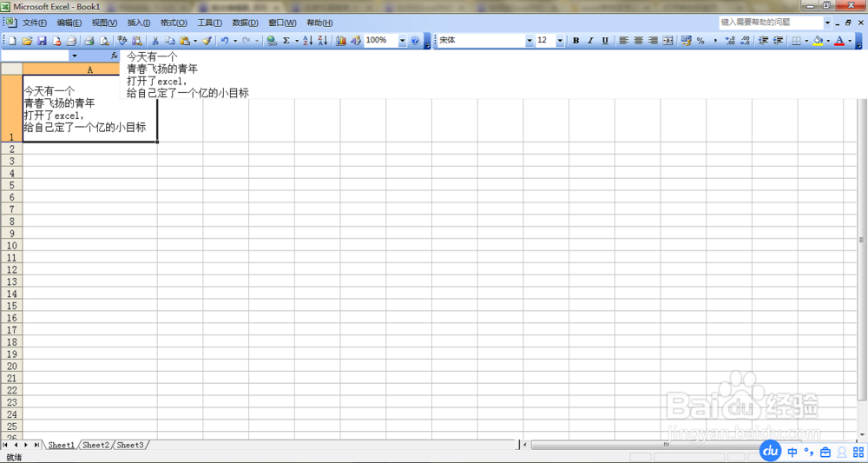This screenshot has height=463, width=868.
Task: Jump to the last sheet tab arrow
Action: (x=36, y=445)
